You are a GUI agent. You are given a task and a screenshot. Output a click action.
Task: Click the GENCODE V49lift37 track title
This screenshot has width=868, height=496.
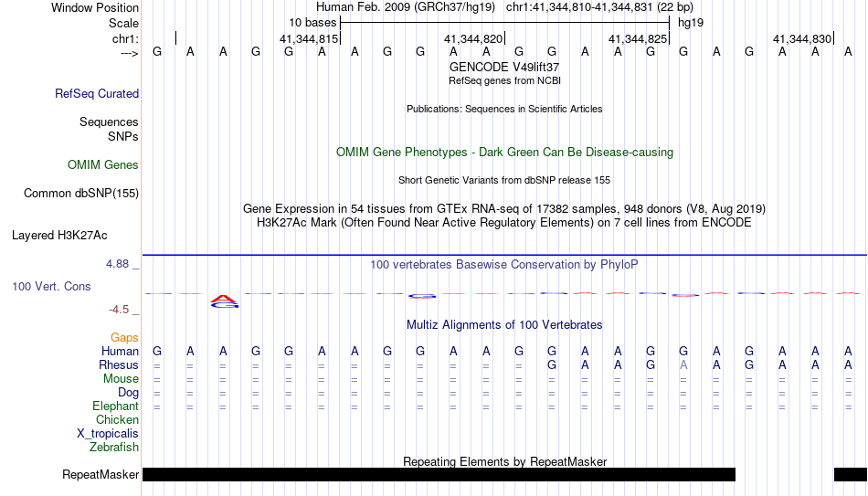[x=504, y=67]
